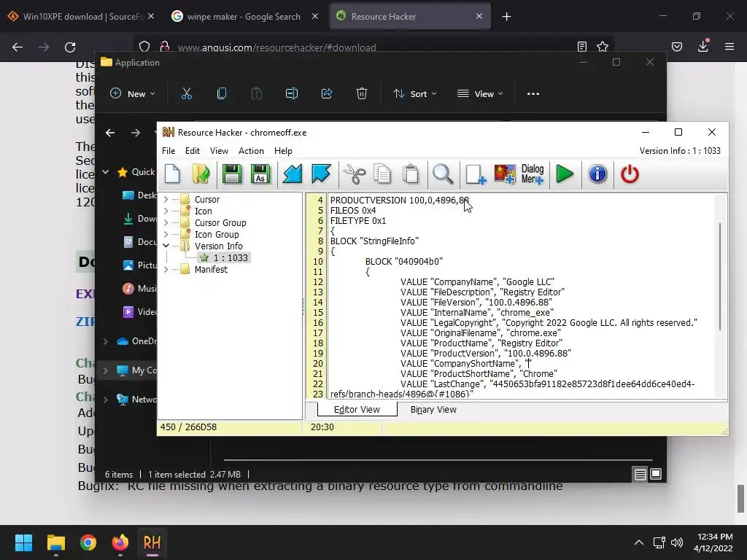Click the blue Info icon
This screenshot has width=747, height=560.
(597, 174)
